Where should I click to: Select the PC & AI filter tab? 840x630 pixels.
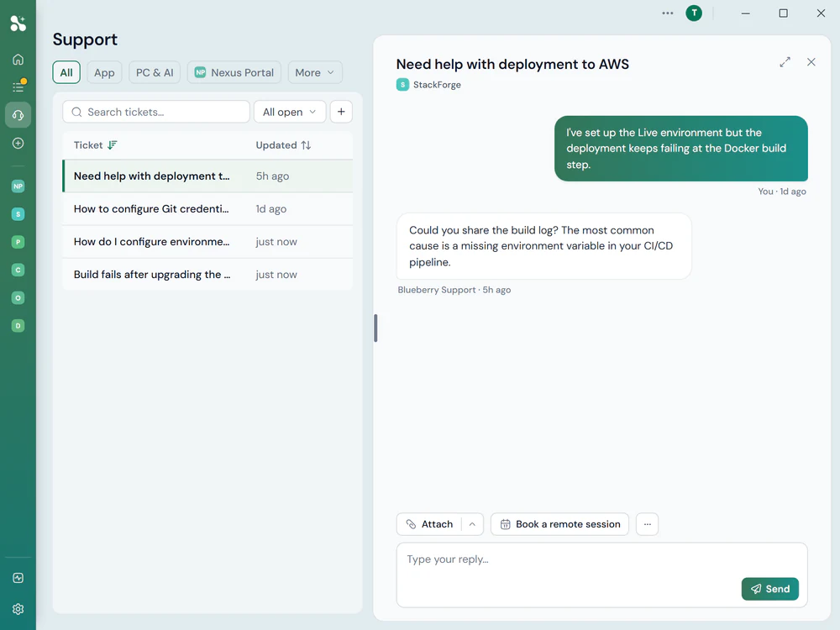click(x=155, y=72)
